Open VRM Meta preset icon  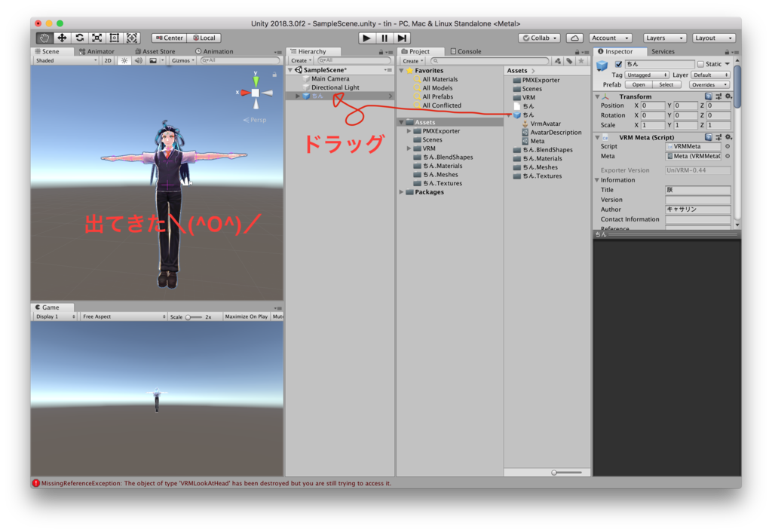tap(718, 137)
